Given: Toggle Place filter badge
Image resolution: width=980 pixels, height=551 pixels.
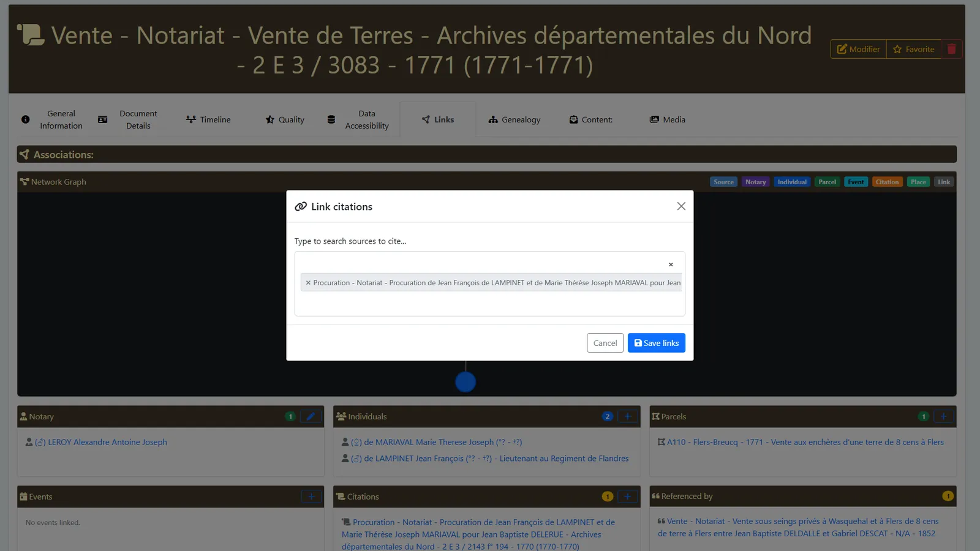Looking at the screenshot, I should [918, 182].
